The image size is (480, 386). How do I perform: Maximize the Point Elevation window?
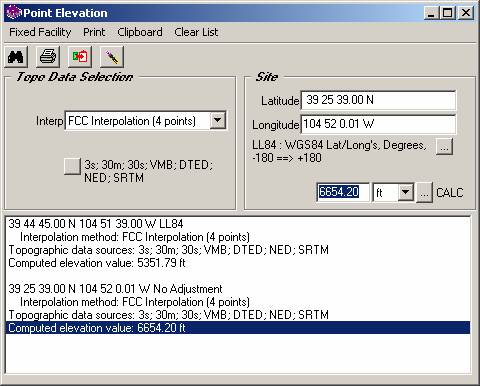coord(447,13)
